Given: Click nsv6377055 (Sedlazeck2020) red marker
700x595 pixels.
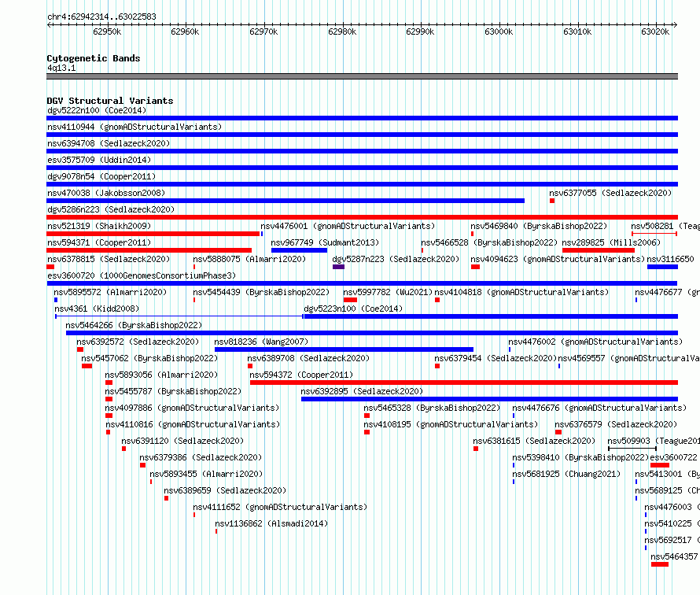Looking at the screenshot, I should [552, 201].
